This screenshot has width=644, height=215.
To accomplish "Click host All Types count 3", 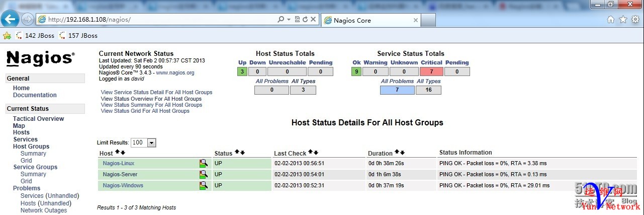I will click(303, 90).
